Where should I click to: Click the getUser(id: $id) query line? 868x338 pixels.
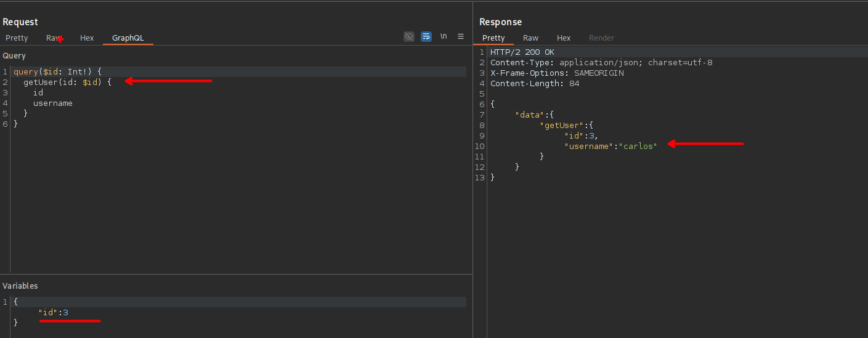pos(67,82)
